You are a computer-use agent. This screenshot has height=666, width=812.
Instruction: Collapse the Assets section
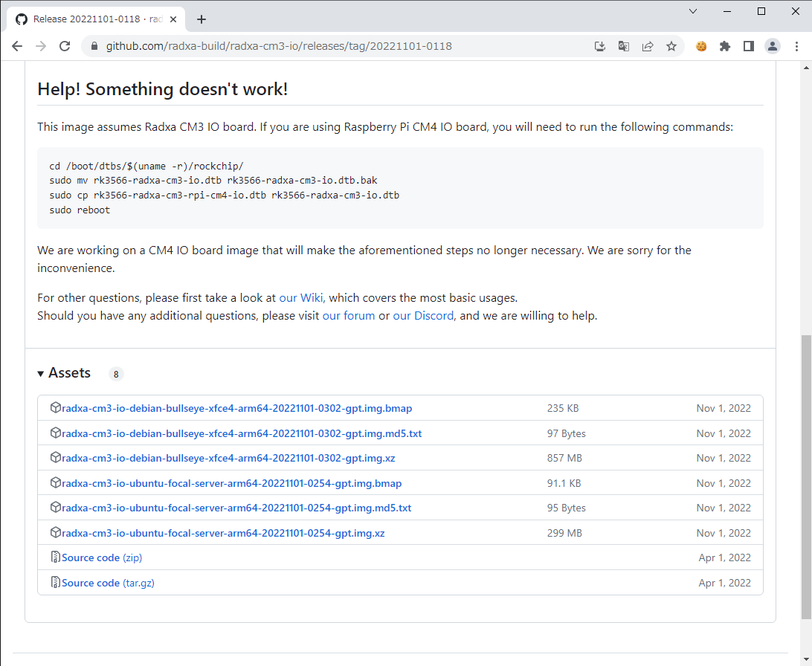64,373
